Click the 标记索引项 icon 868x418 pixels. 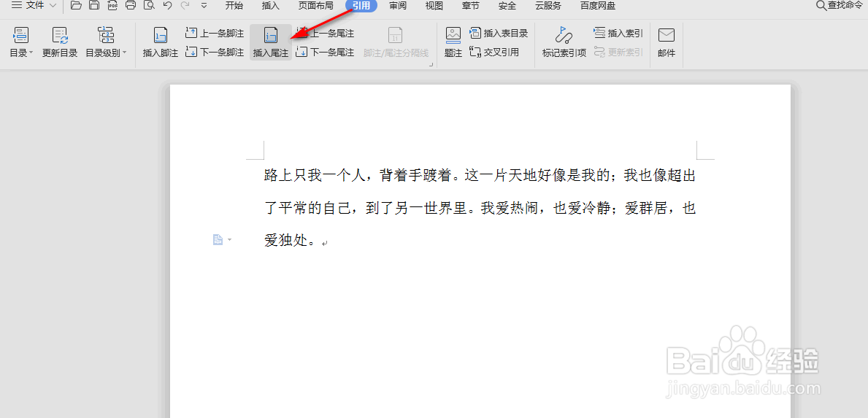(564, 35)
